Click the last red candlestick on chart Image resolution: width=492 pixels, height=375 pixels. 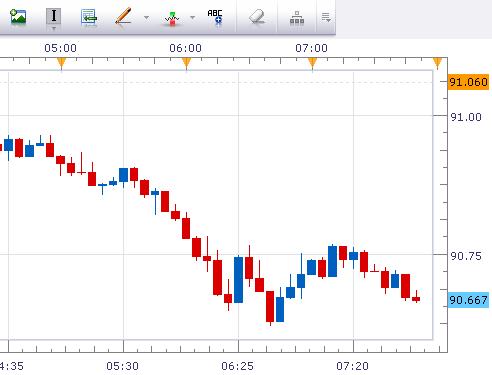(x=416, y=299)
